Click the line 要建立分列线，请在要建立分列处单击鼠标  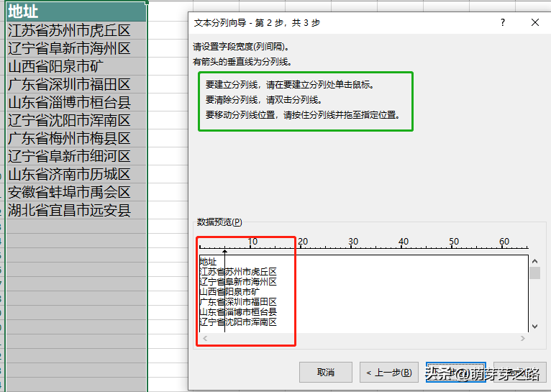pos(290,85)
